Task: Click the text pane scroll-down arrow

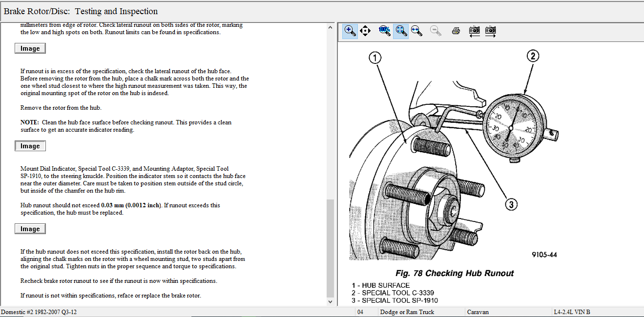Action: tap(331, 302)
